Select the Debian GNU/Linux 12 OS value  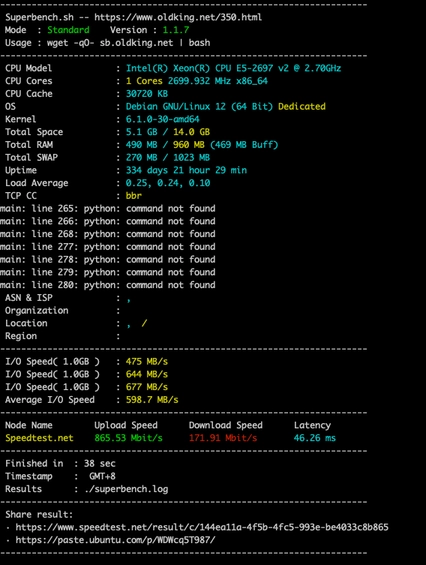coord(199,106)
